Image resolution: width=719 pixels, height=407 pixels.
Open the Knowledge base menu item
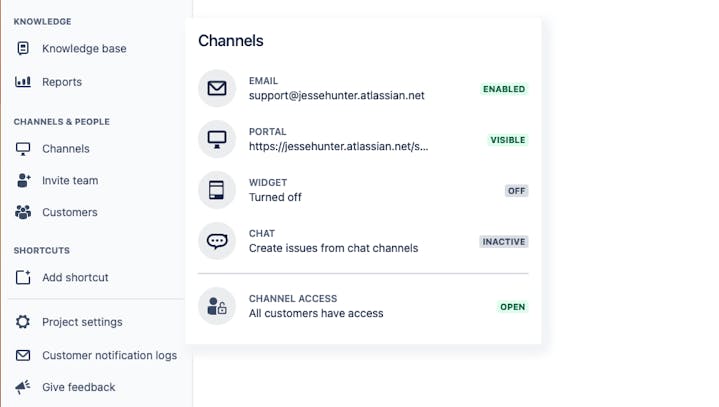[84, 49]
